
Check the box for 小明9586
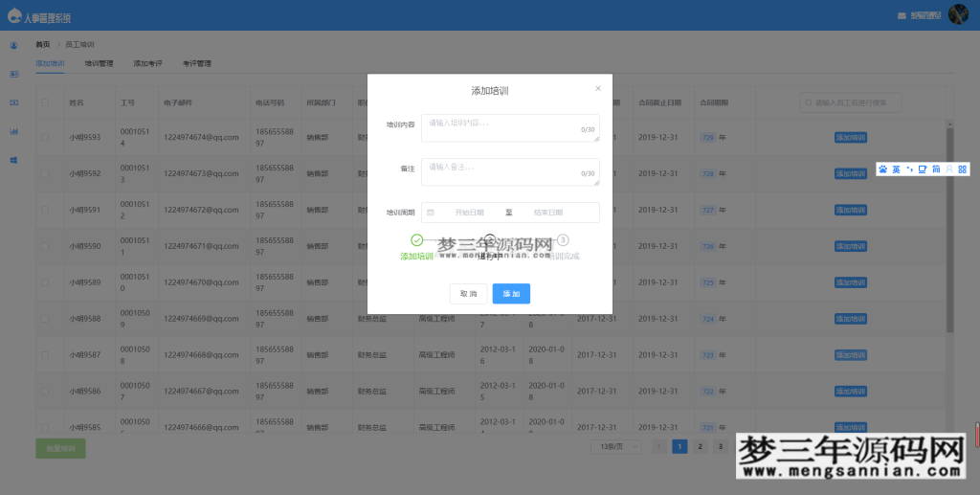tap(45, 392)
